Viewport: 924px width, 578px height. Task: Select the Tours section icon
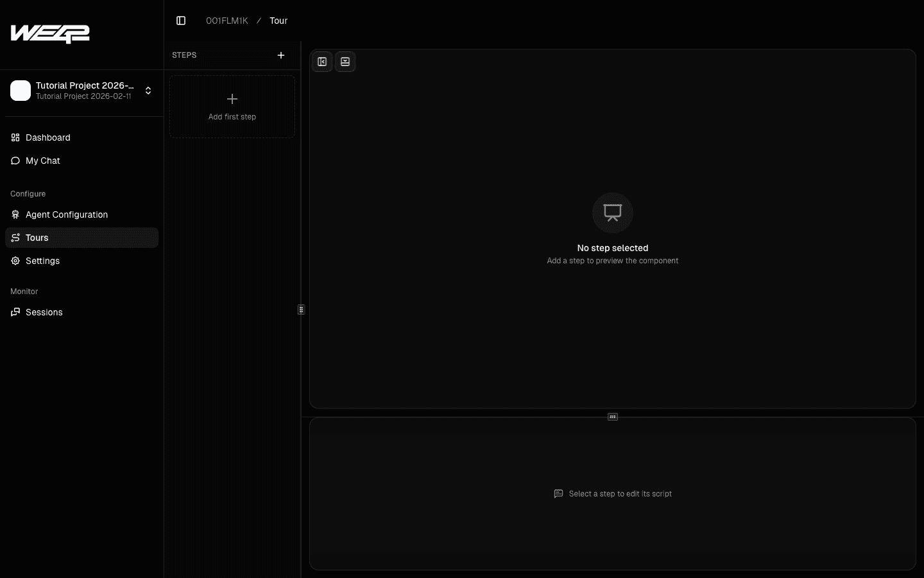click(x=15, y=238)
